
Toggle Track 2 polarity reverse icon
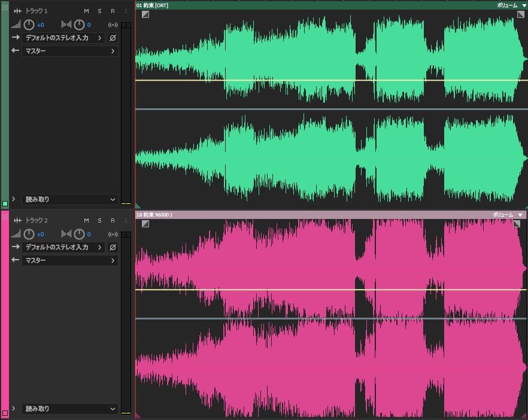point(113,247)
